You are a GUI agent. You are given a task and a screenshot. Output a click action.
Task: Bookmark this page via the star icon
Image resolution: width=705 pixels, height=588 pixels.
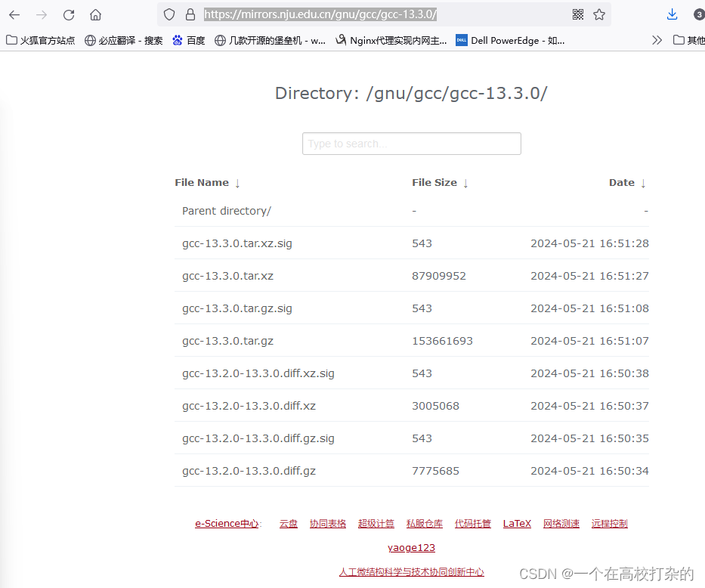click(x=599, y=14)
